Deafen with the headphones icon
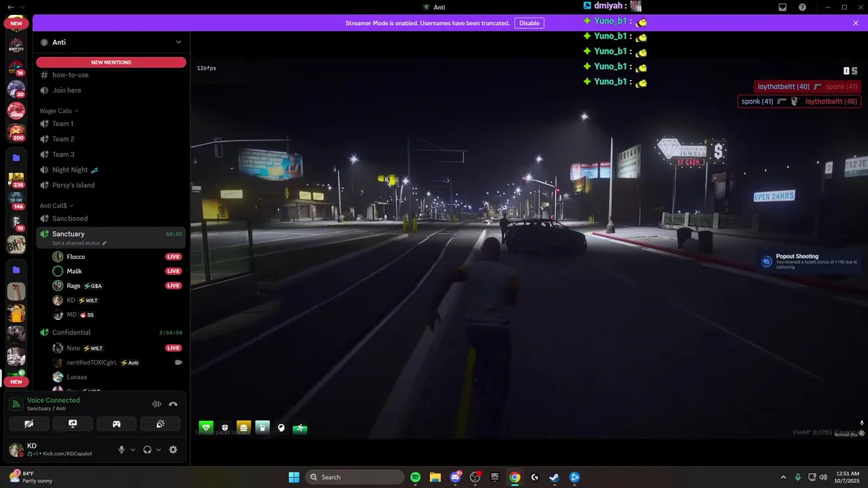Viewport: 868px width, 488px height. point(147,449)
